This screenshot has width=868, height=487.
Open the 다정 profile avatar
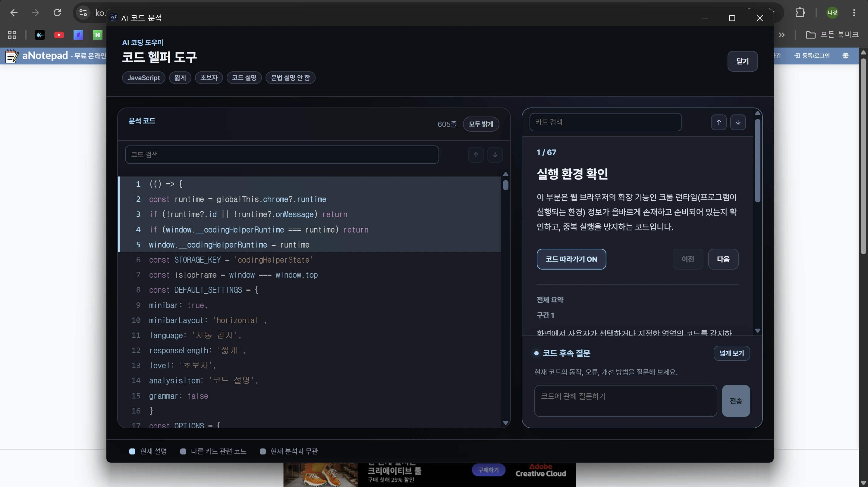(832, 13)
